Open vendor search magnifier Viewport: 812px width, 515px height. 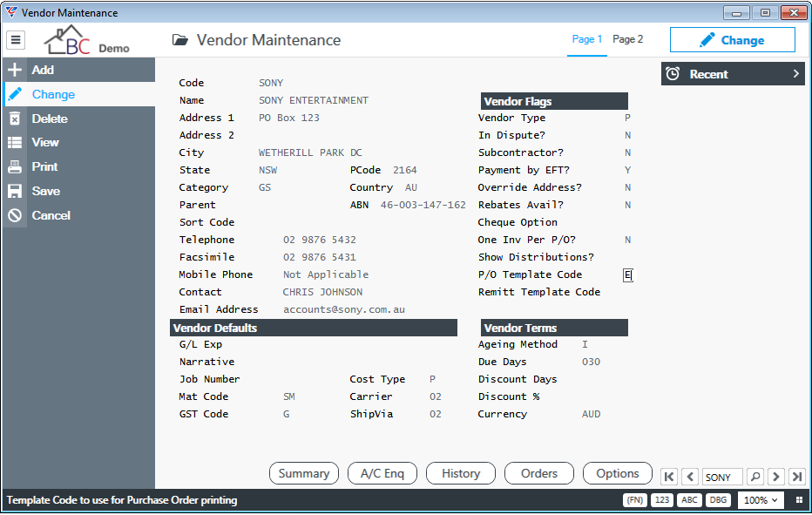[755, 477]
